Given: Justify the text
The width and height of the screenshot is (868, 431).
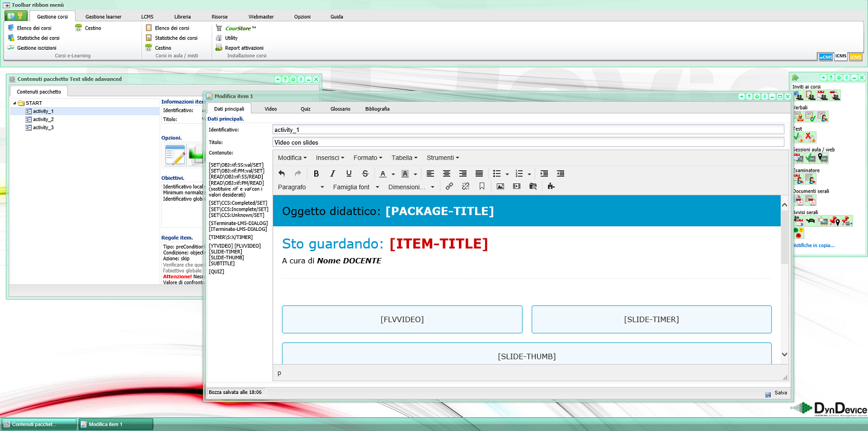Looking at the screenshot, I should pos(479,174).
